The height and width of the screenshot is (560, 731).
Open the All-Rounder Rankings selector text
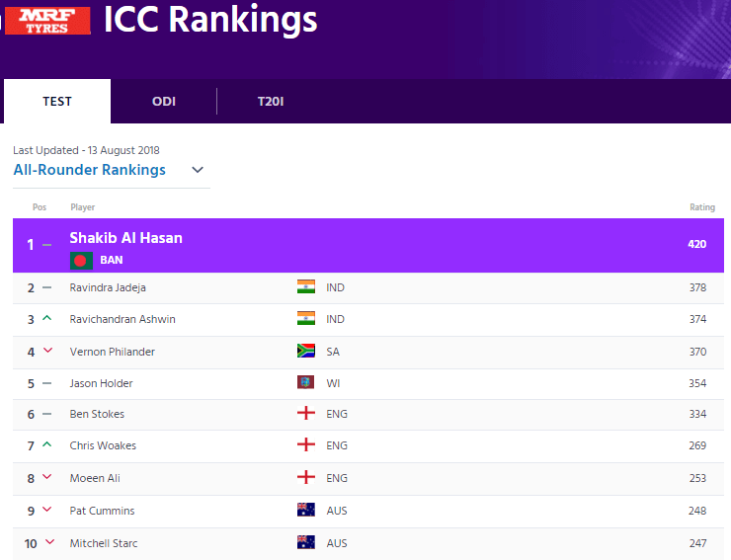click(90, 170)
